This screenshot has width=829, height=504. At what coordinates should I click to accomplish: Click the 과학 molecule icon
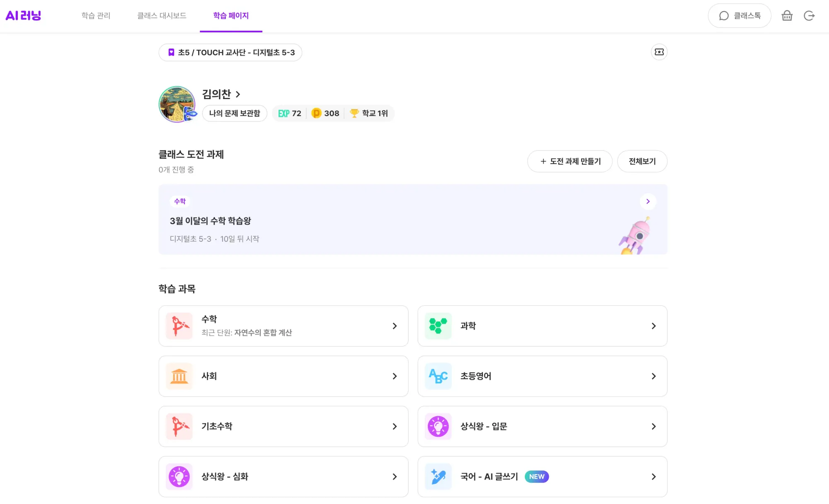coord(438,326)
